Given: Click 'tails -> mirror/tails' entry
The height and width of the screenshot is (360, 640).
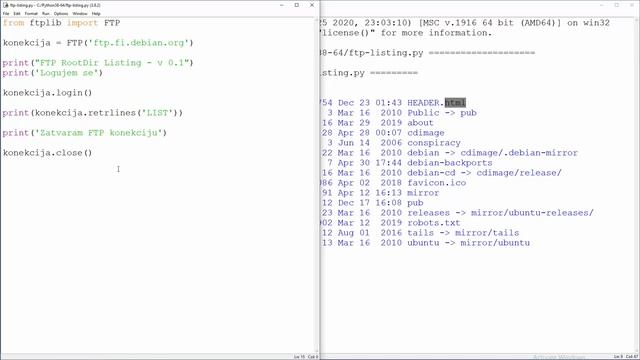Looking at the screenshot, I should click(463, 233).
